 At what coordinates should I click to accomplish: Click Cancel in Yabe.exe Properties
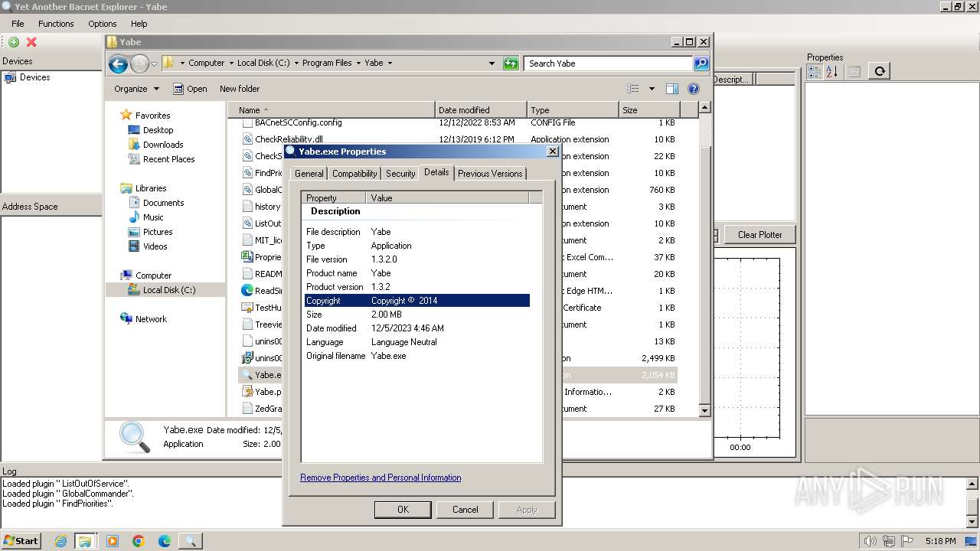465,510
